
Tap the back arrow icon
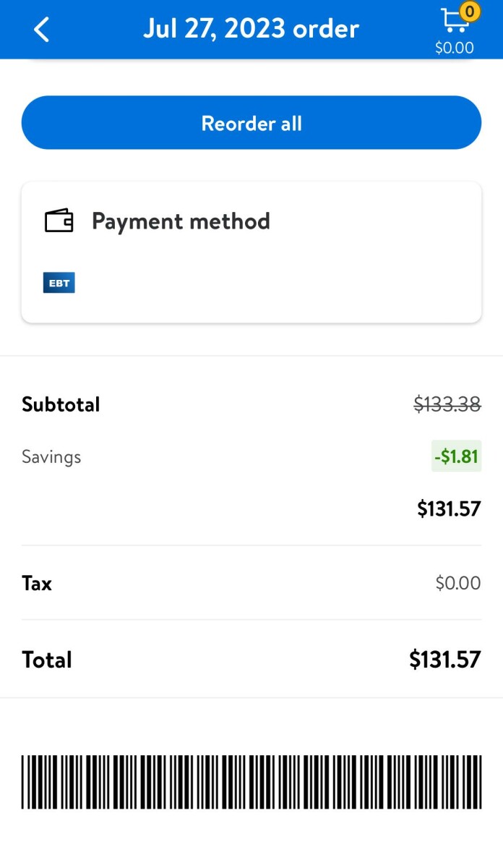[42, 30]
